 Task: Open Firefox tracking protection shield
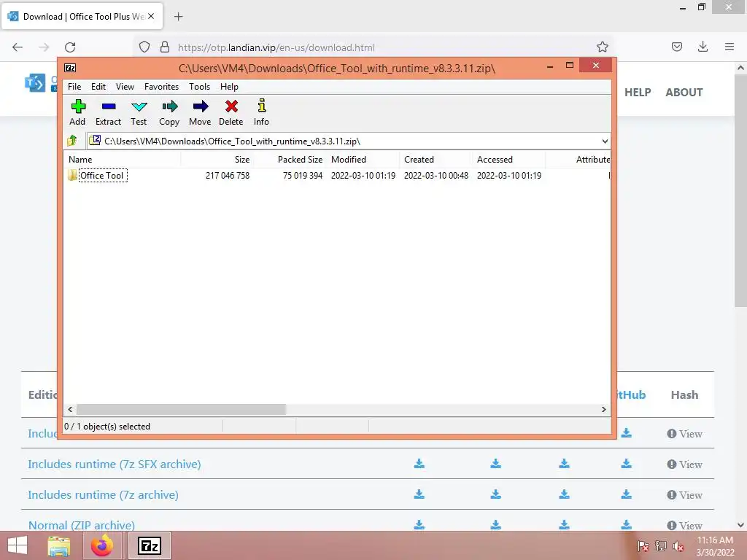(144, 47)
